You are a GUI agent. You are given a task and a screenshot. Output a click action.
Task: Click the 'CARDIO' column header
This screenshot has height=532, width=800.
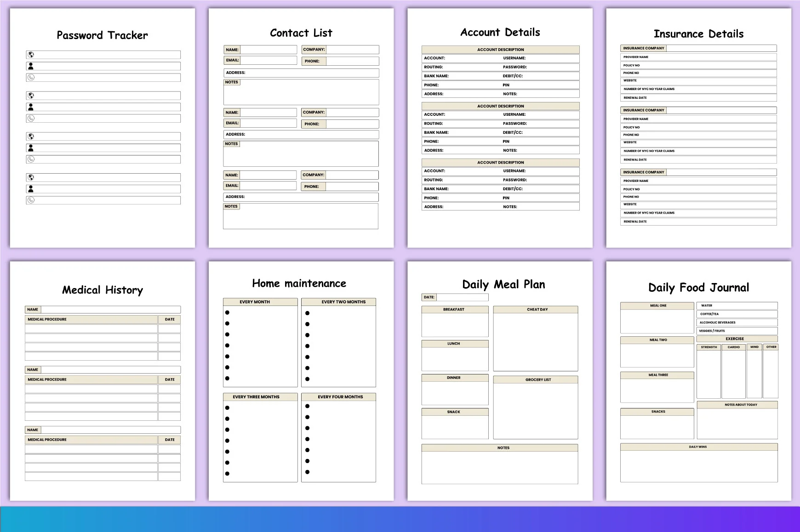point(733,347)
